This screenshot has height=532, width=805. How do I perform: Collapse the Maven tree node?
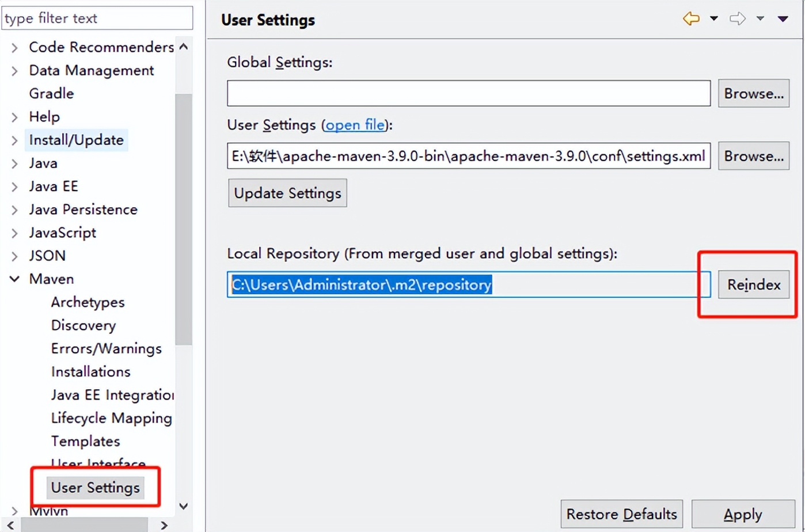[14, 279]
